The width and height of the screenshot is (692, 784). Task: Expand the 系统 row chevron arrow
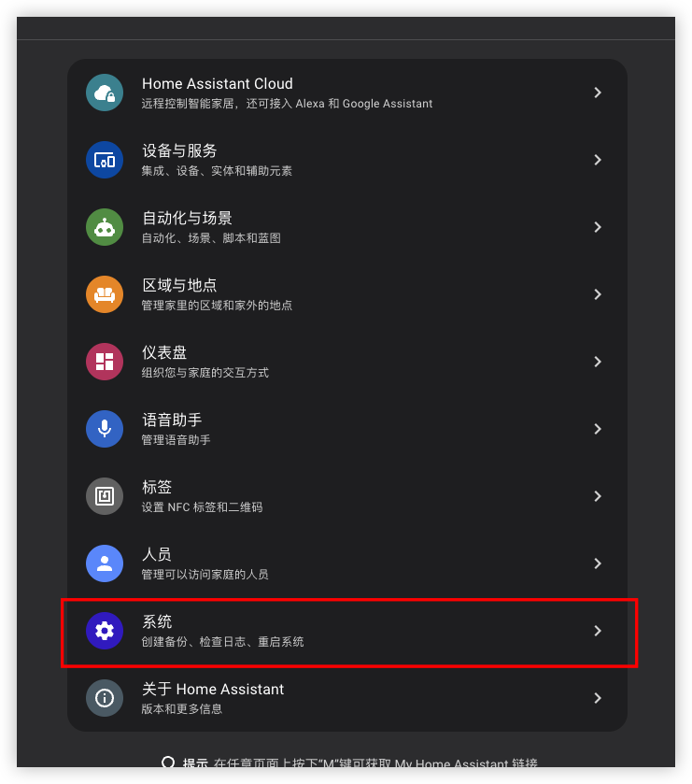(598, 631)
